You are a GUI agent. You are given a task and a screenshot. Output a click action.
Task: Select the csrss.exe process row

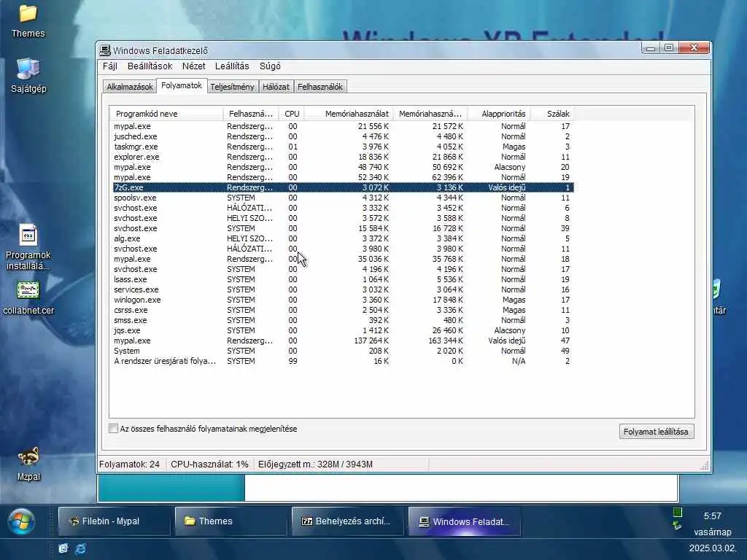point(343,310)
